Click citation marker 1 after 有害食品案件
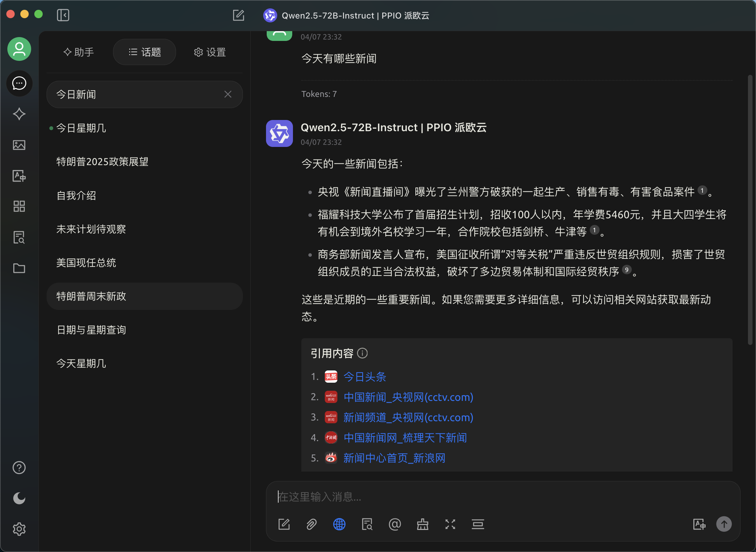Image resolution: width=756 pixels, height=552 pixels. click(702, 190)
